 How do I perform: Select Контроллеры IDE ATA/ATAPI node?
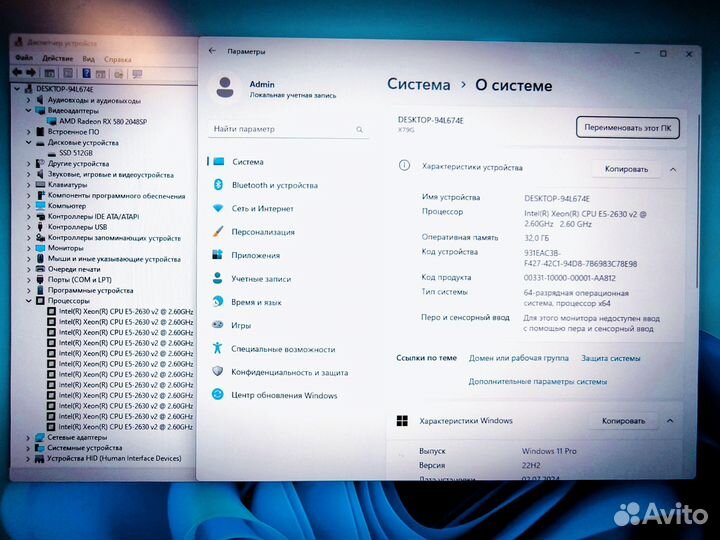click(x=93, y=216)
